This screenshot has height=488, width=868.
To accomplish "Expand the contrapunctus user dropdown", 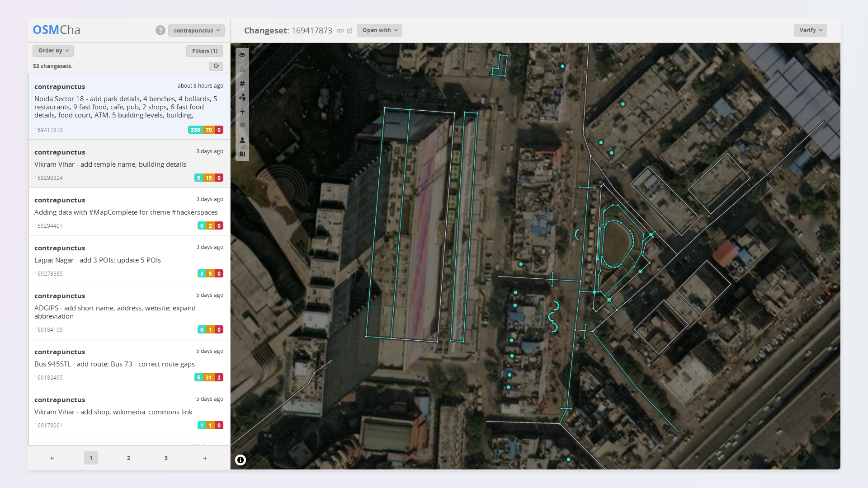I will tap(196, 30).
